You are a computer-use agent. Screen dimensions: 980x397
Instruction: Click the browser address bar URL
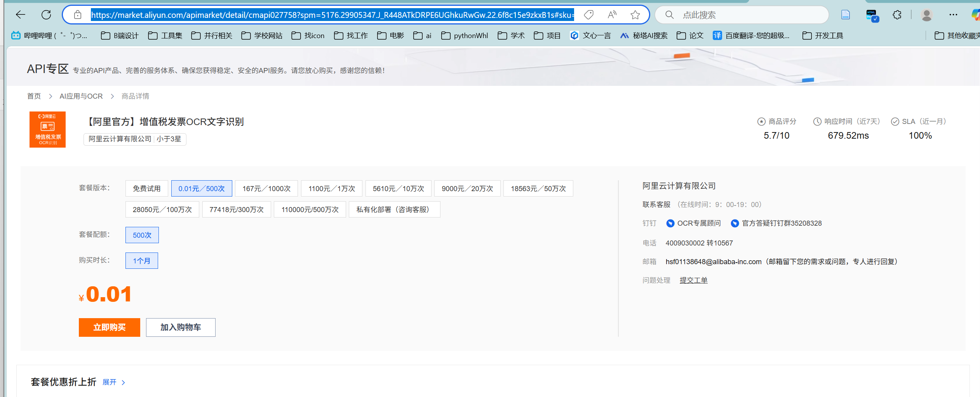332,15
